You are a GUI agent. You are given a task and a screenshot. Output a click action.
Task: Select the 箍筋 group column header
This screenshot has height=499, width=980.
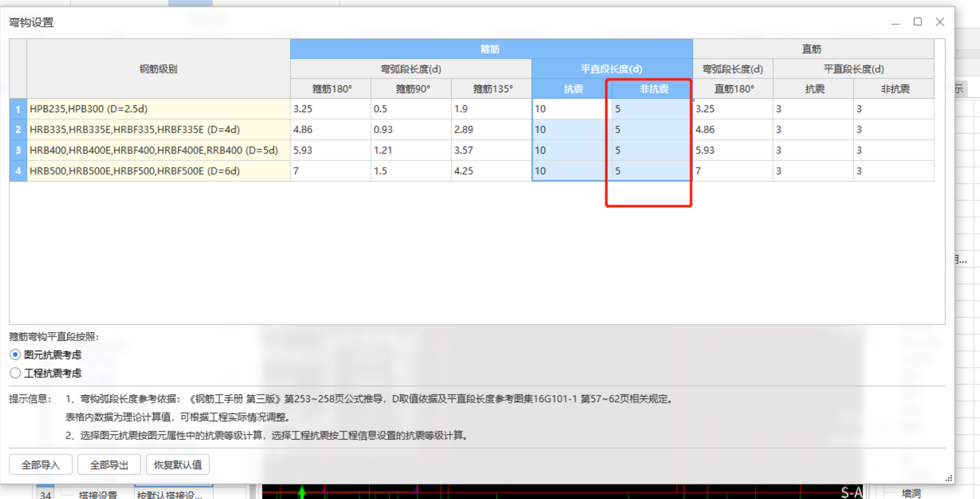point(491,49)
